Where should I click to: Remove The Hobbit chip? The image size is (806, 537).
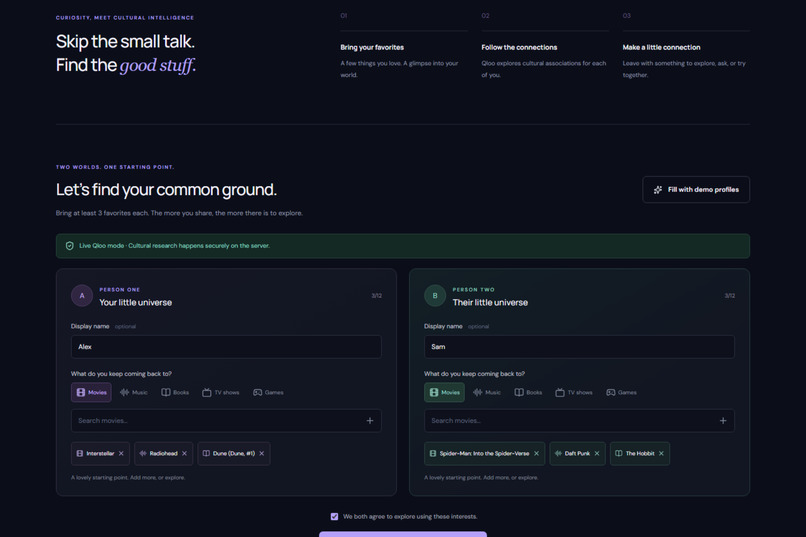click(x=662, y=454)
